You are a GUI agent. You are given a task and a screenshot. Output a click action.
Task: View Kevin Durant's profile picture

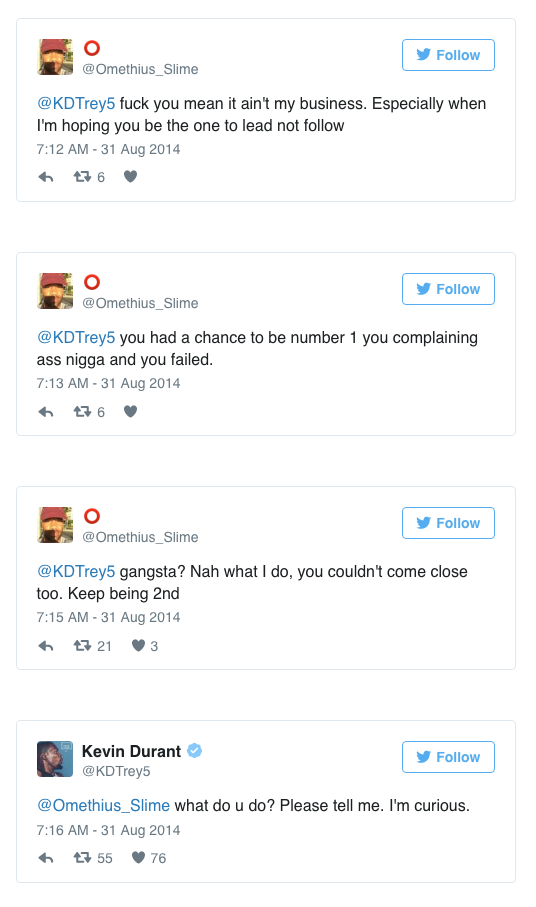click(x=55, y=759)
